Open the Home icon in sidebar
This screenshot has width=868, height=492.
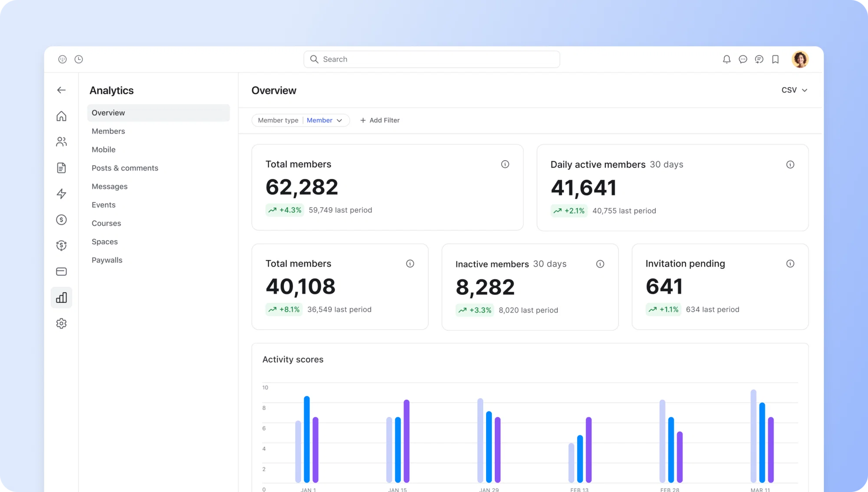pos(61,116)
